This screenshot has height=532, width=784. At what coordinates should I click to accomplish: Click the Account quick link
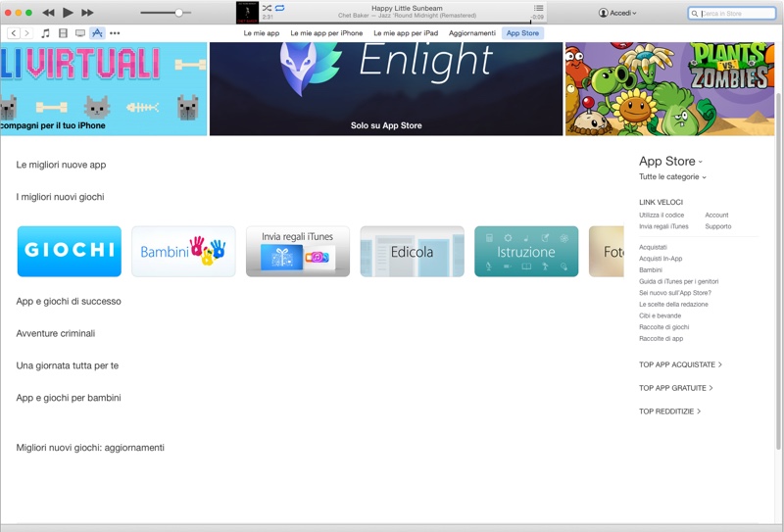[716, 215]
